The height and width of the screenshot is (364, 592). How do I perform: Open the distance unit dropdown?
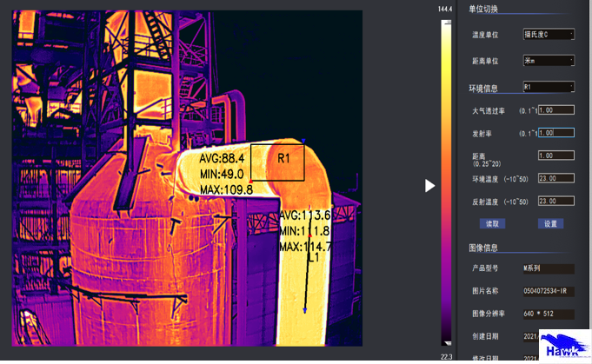548,61
